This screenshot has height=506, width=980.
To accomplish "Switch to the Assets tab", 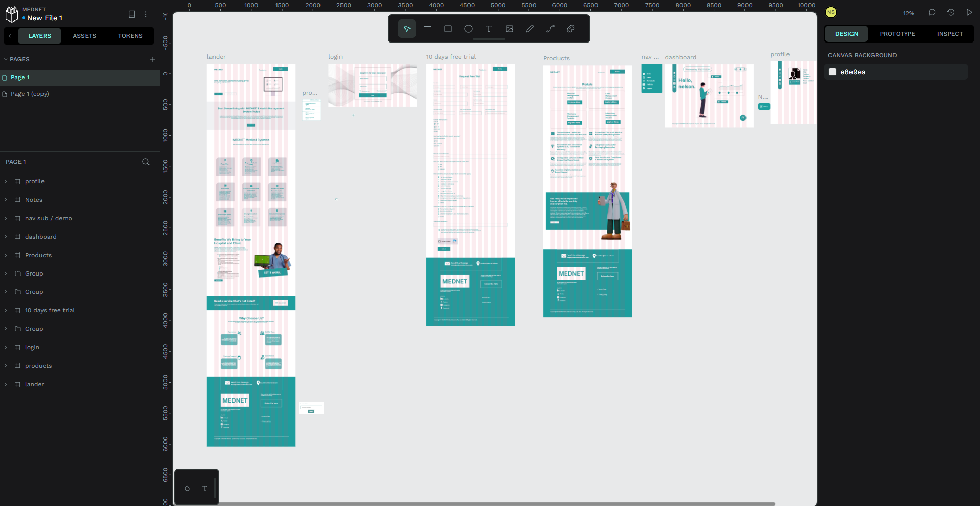I will 84,36.
